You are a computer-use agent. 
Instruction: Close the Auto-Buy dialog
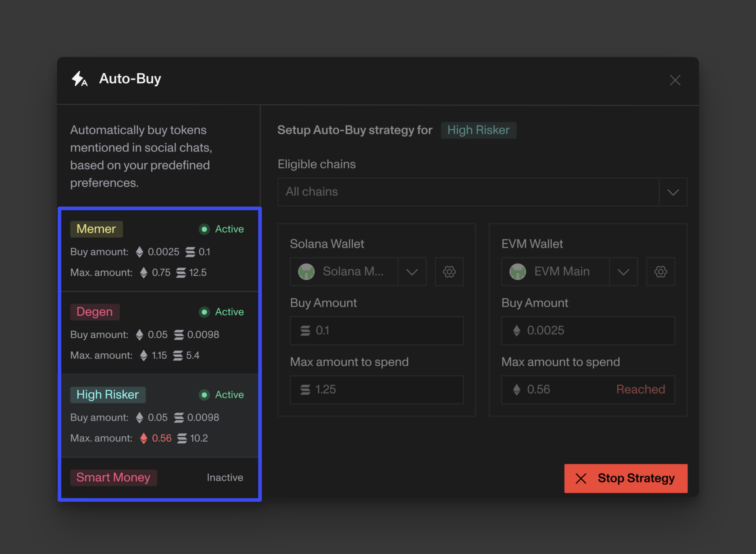675,80
